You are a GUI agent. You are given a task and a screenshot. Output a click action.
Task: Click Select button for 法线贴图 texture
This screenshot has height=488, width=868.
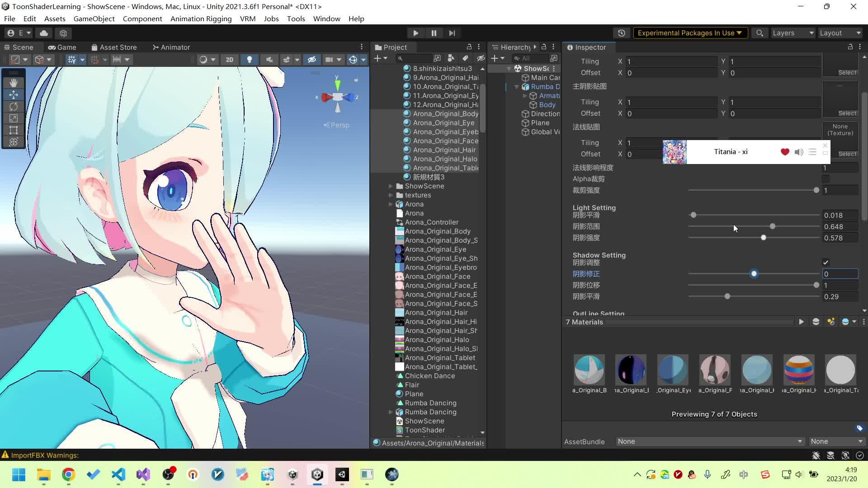pos(847,154)
